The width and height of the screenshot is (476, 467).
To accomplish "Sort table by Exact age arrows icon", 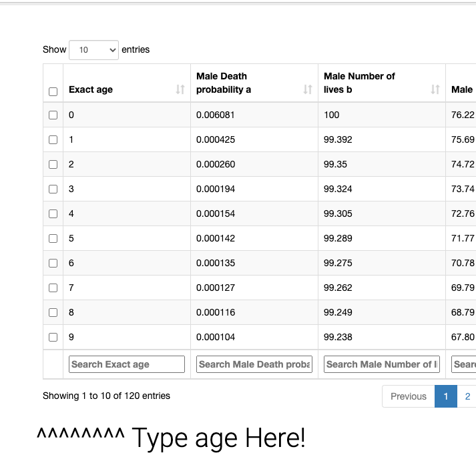I will click(x=180, y=89).
